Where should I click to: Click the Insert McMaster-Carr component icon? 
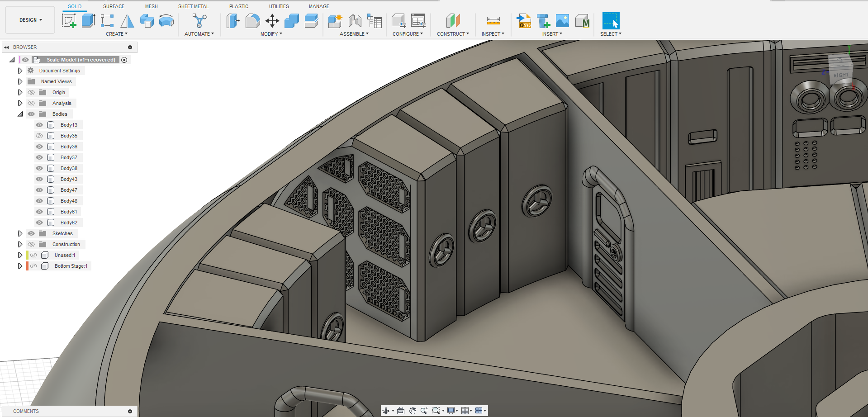pos(583,20)
